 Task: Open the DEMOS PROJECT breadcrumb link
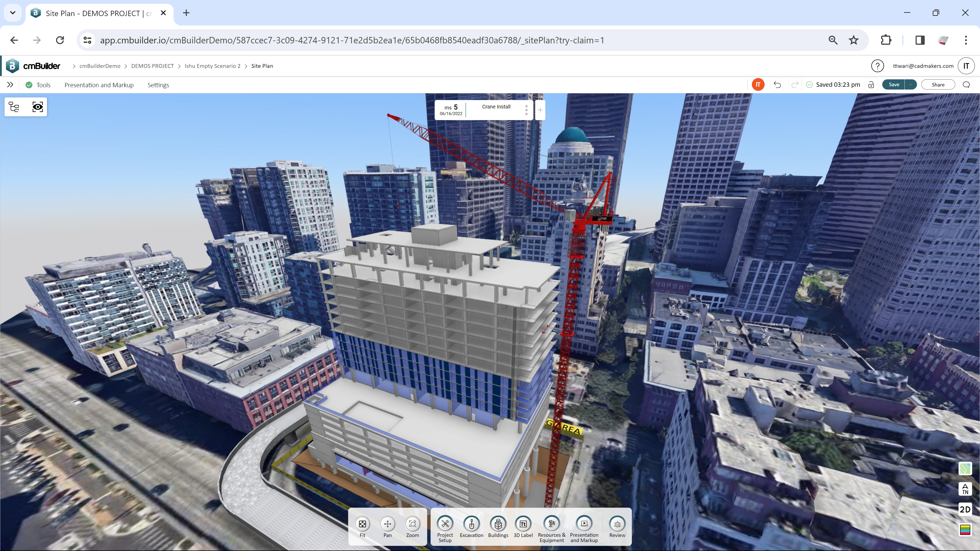(x=152, y=66)
